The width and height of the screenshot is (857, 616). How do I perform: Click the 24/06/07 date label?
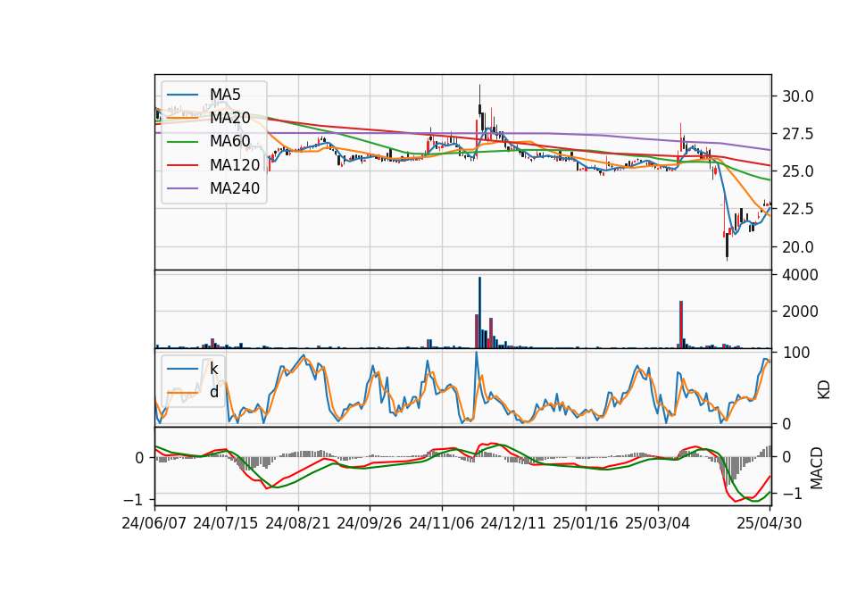[154, 523]
